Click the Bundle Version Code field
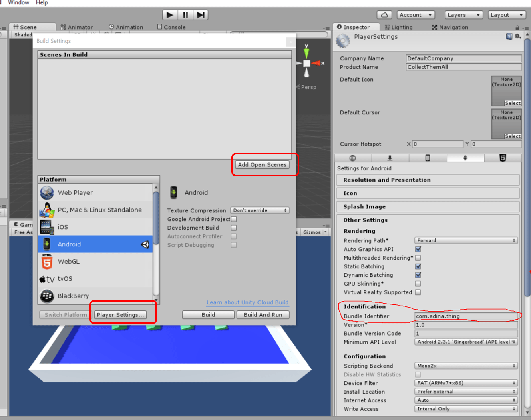The height and width of the screenshot is (420, 531). (x=466, y=334)
